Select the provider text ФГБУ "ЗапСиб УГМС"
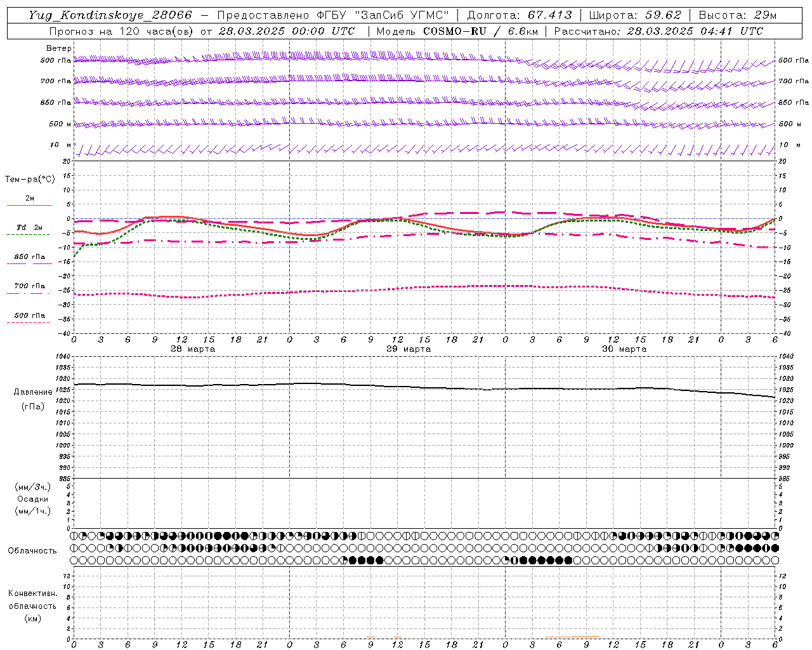Image resolution: width=812 pixels, height=650 pixels. [x=383, y=15]
